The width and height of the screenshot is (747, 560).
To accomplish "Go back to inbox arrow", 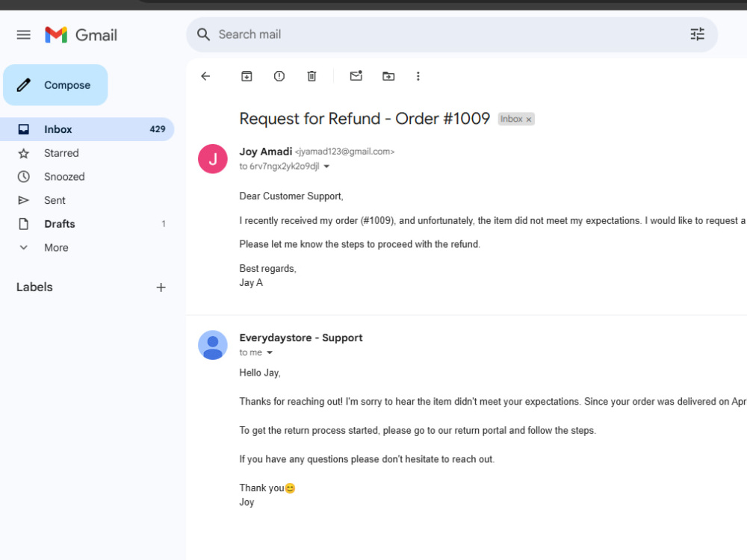I will [205, 76].
